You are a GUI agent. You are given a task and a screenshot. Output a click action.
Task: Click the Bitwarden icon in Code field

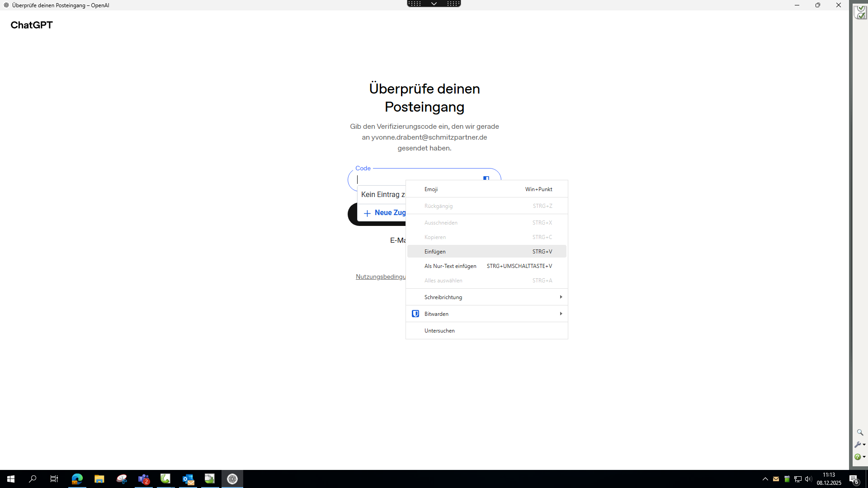(486, 178)
